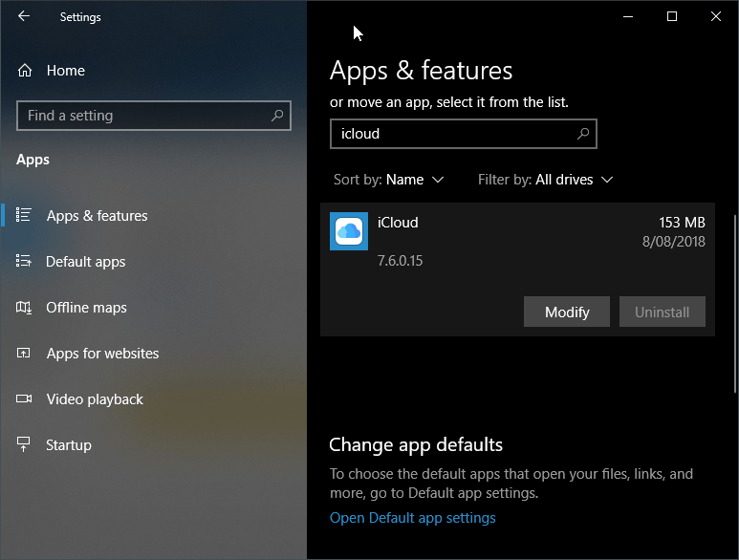Viewport: 739px width, 560px height.
Task: Click the Default apps icon
Action: coord(24,261)
